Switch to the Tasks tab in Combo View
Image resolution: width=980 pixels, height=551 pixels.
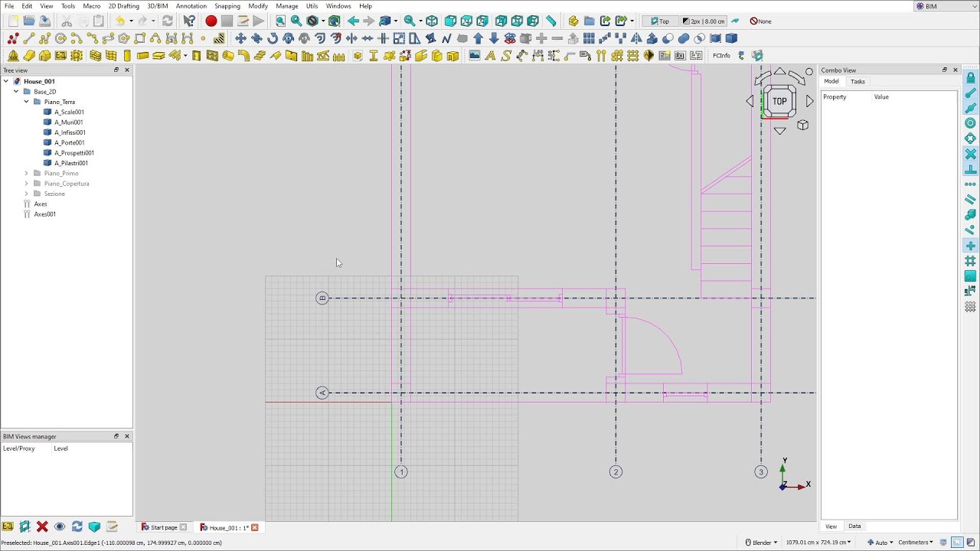click(857, 82)
